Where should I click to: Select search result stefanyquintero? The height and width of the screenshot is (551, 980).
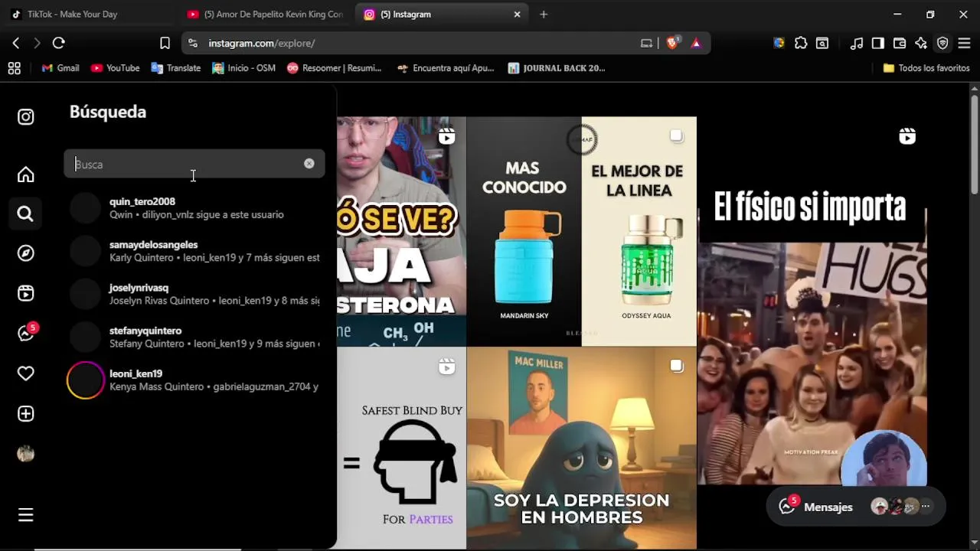pyautogui.click(x=194, y=337)
